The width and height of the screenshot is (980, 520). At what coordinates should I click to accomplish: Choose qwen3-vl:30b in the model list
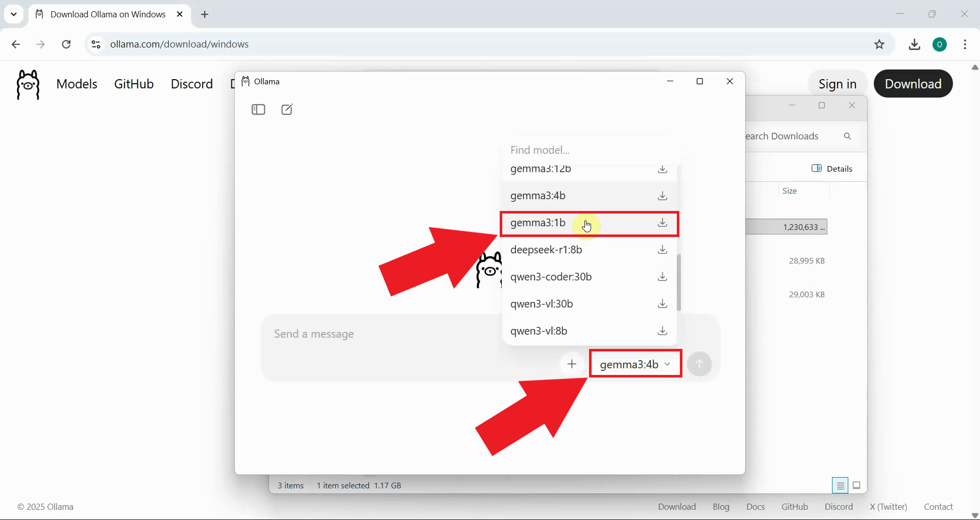click(542, 304)
